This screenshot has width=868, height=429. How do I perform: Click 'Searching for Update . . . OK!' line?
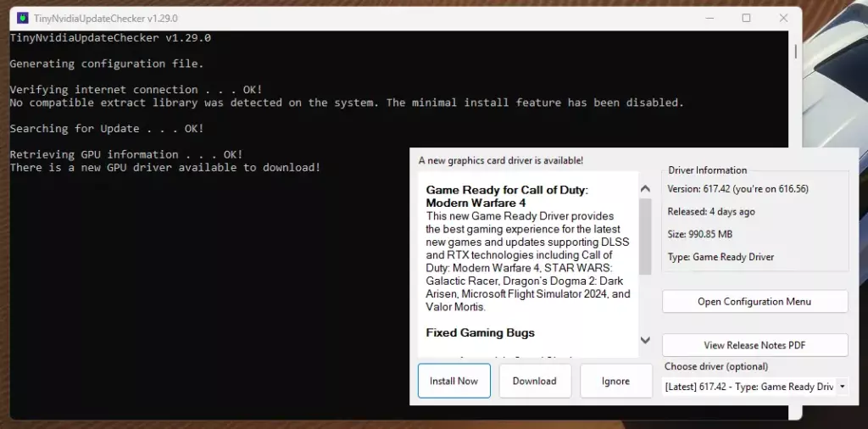107,128
